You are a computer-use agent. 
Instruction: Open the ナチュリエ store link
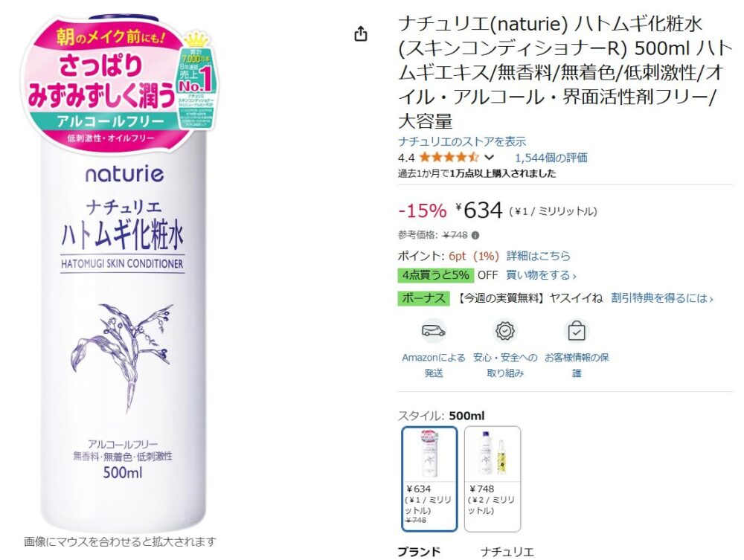[462, 141]
